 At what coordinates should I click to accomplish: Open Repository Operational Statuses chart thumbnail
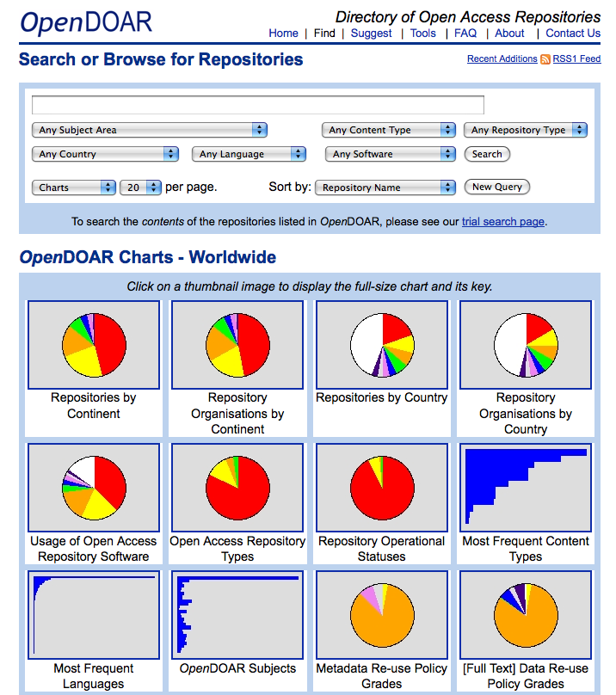coord(382,488)
